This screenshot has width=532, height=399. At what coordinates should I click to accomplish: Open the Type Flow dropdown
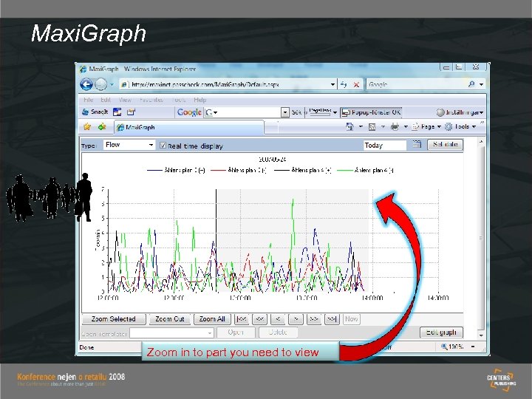click(x=129, y=145)
